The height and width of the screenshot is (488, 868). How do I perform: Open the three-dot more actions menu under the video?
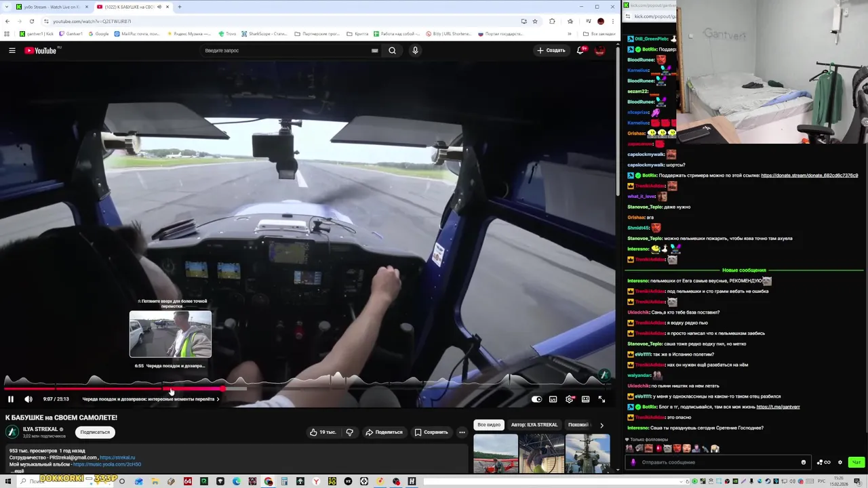462,432
